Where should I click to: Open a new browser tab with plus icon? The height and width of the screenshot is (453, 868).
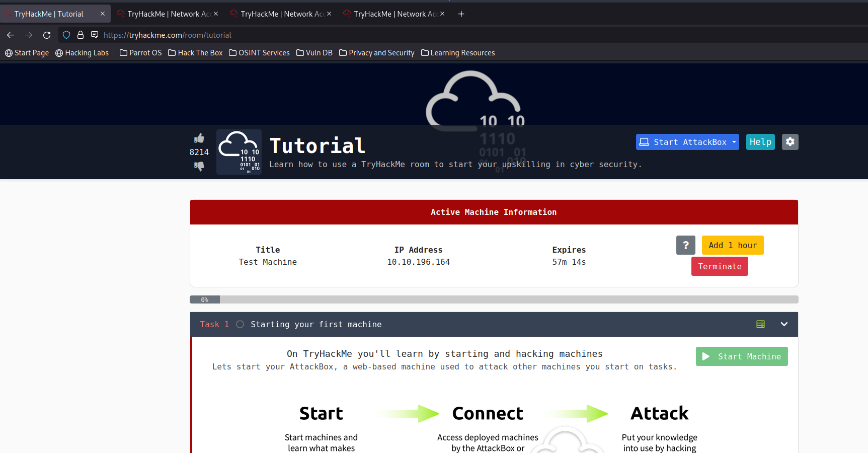(x=461, y=14)
